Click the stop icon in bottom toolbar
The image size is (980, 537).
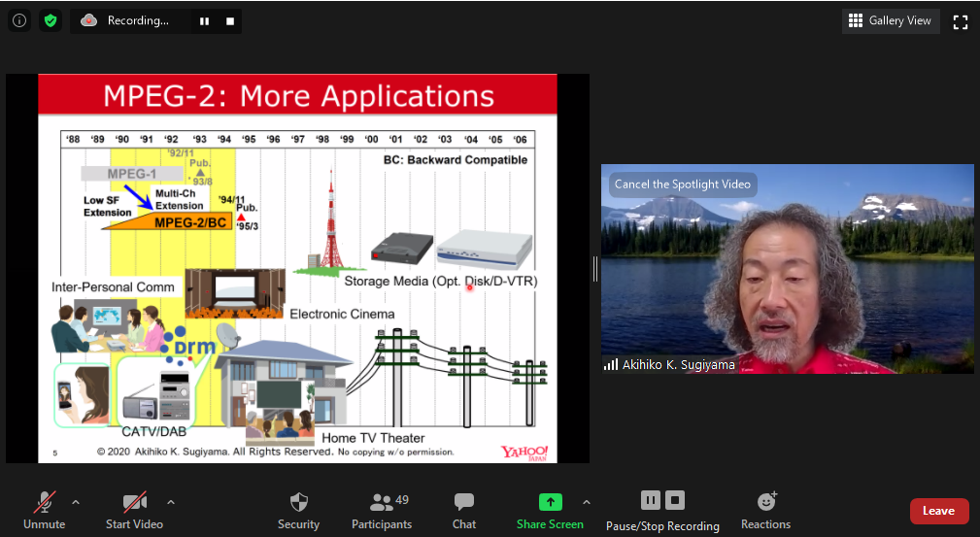pyautogui.click(x=675, y=500)
